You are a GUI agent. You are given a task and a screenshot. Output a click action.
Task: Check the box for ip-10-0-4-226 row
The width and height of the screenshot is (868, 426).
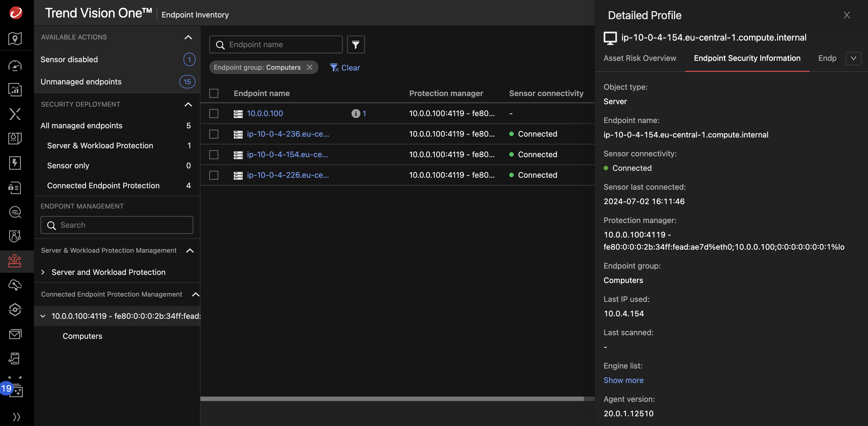click(214, 175)
